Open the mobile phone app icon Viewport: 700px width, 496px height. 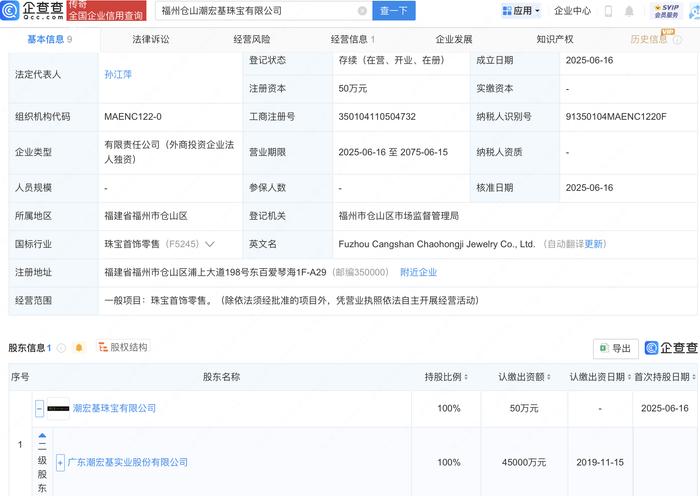coord(608,11)
